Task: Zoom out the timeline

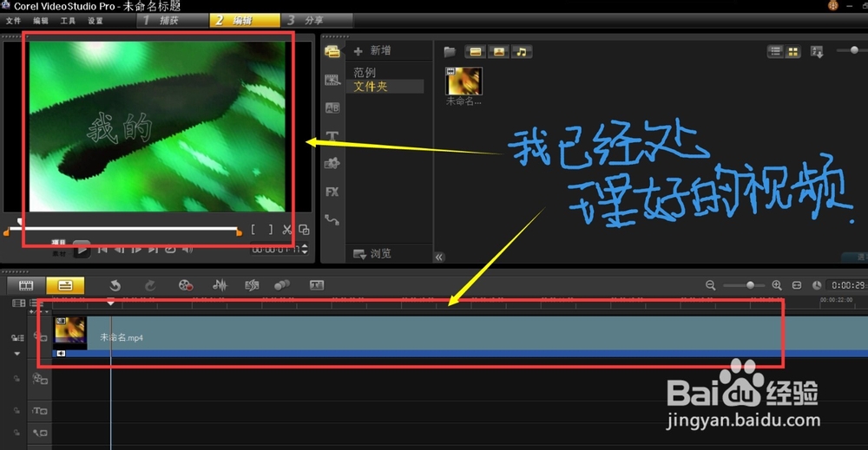Action: tap(710, 285)
